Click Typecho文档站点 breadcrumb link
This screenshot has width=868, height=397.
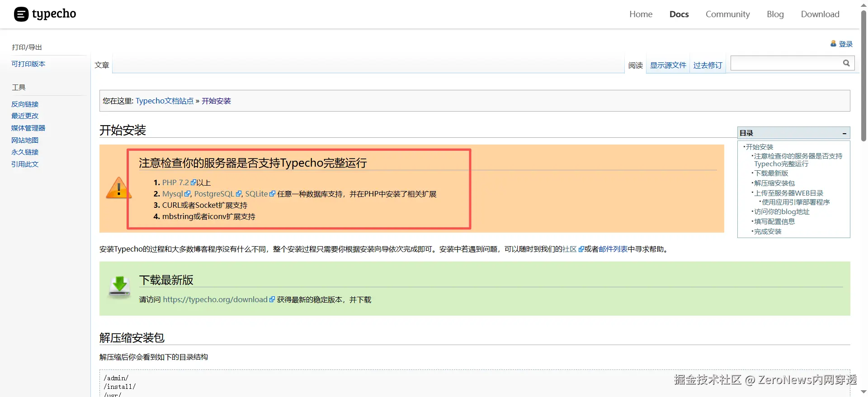165,101
